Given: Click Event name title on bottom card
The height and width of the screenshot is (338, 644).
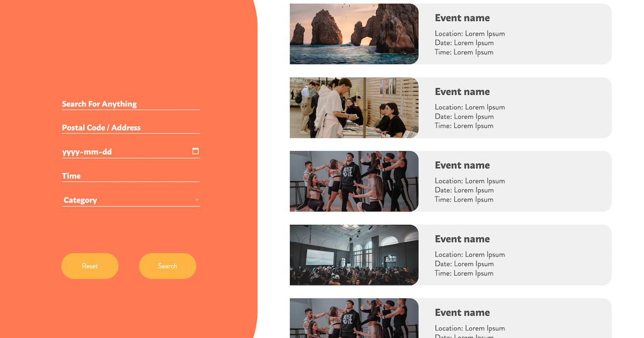Looking at the screenshot, I should 462,313.
